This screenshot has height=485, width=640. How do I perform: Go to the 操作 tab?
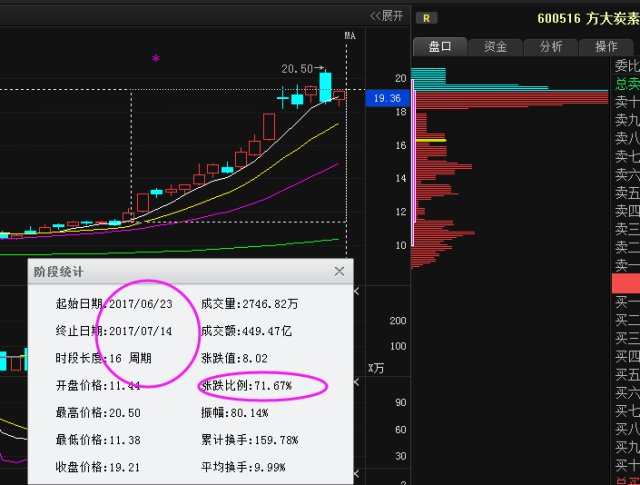pos(606,46)
